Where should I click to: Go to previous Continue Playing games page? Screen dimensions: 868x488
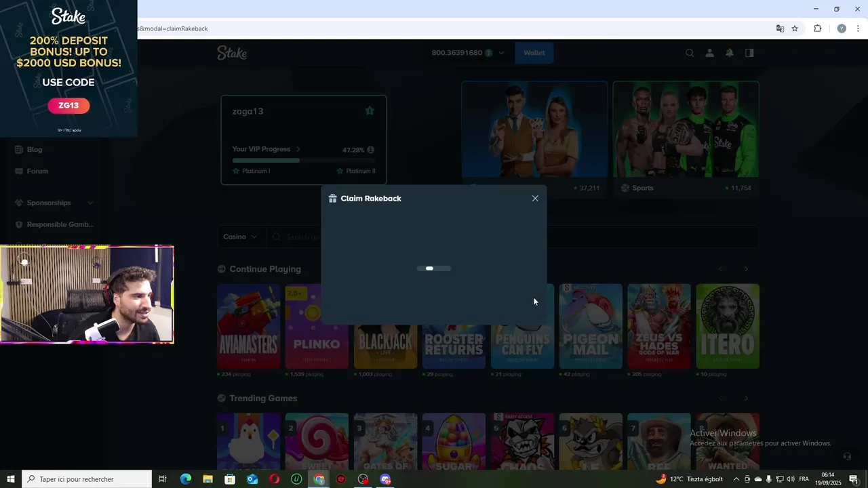(x=720, y=269)
